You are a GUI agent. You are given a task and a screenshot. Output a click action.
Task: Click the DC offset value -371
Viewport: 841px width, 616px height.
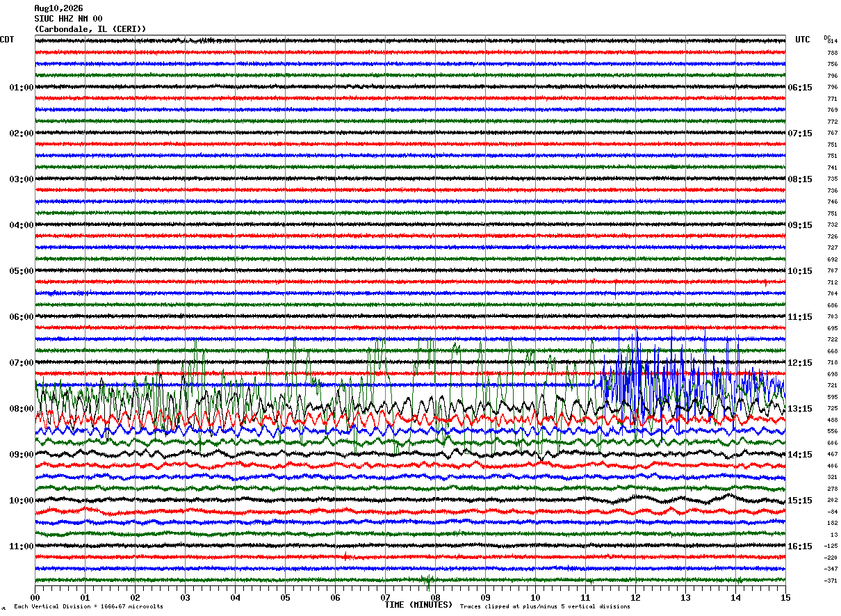point(831,581)
